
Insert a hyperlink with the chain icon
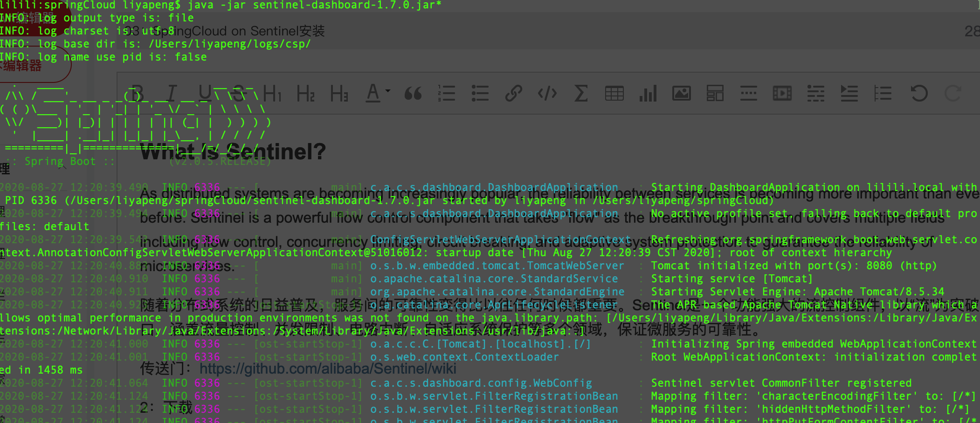[514, 93]
